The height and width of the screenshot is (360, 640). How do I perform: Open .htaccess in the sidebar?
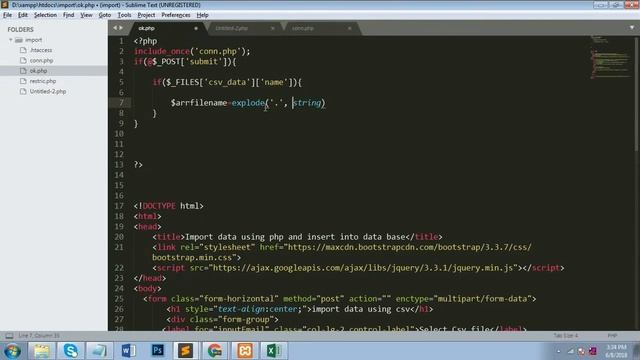click(x=41, y=50)
